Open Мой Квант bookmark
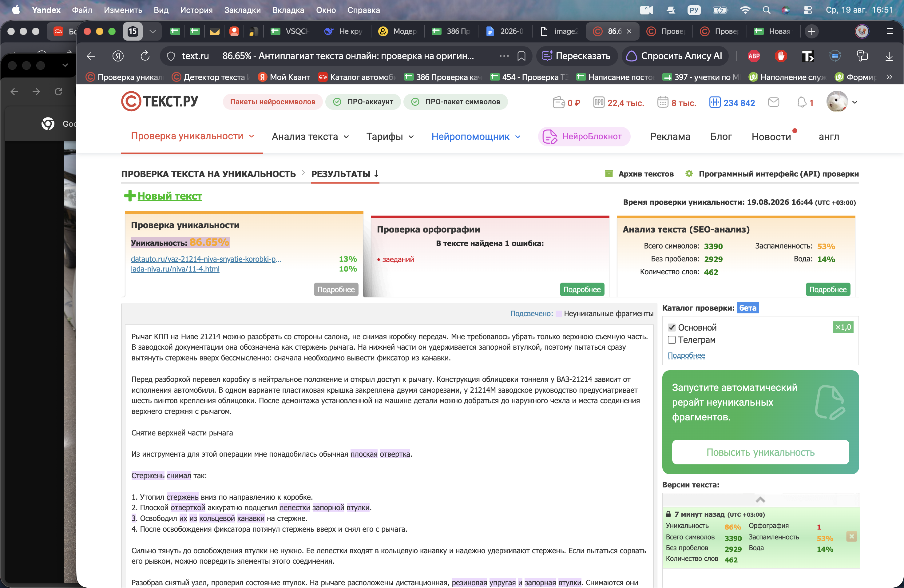The height and width of the screenshot is (588, 904). pos(284,77)
